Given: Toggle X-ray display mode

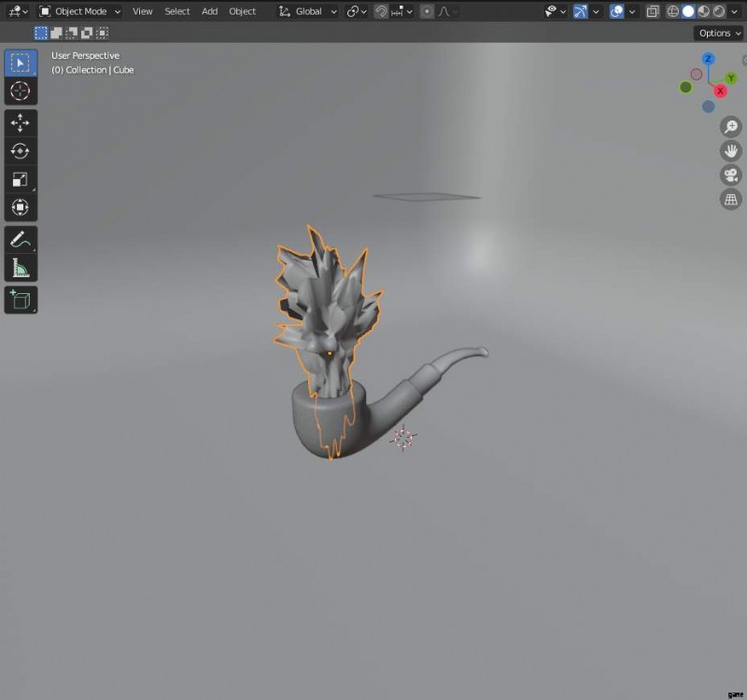Looking at the screenshot, I should [653, 11].
